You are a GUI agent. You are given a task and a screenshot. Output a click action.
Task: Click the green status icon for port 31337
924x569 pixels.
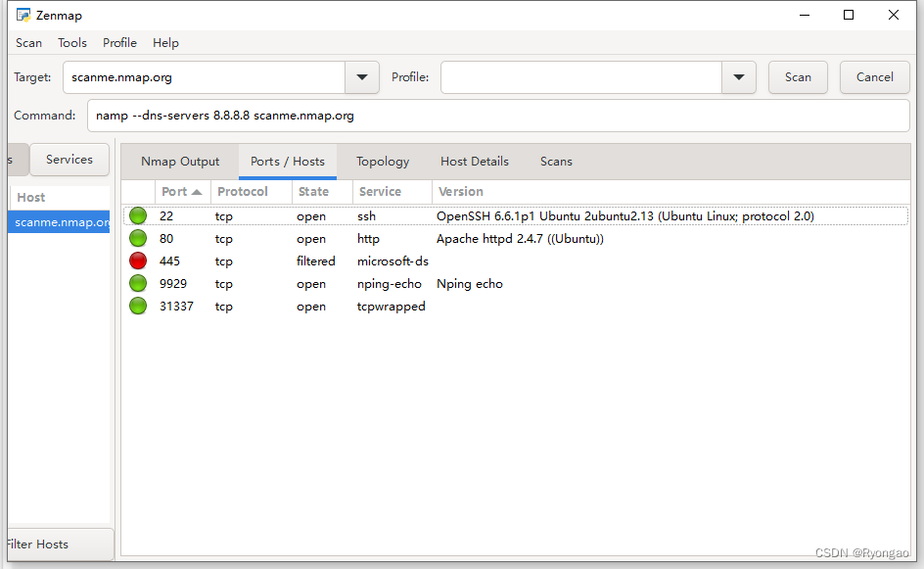point(138,306)
